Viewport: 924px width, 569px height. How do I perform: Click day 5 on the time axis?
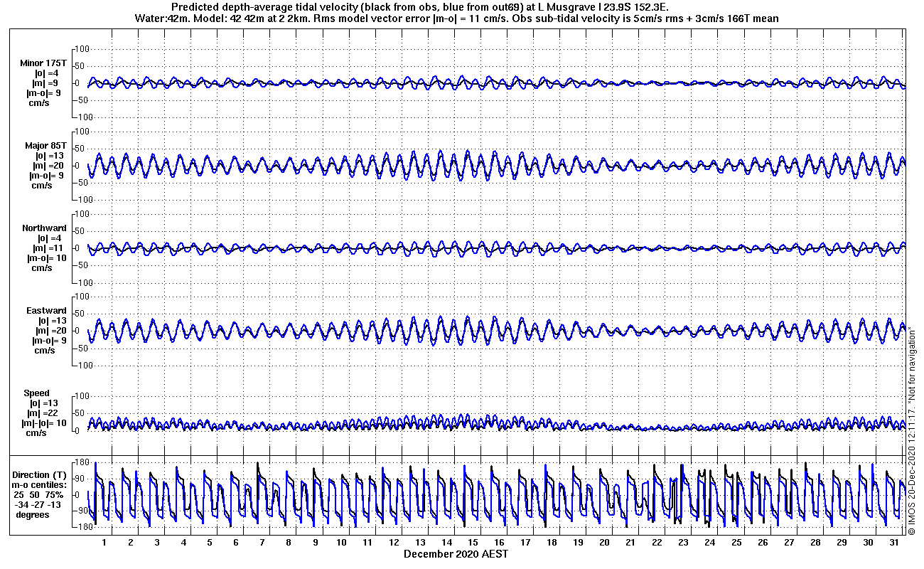tap(210, 543)
